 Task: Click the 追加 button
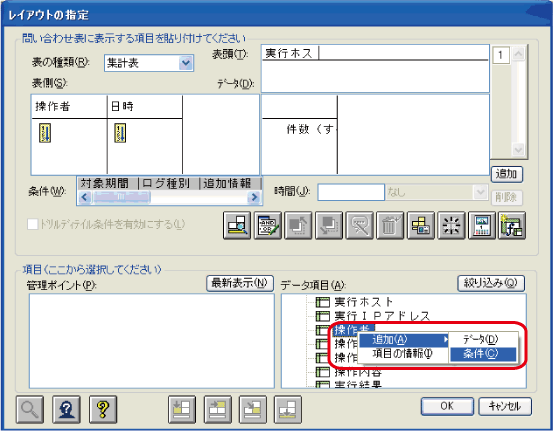[x=507, y=174]
